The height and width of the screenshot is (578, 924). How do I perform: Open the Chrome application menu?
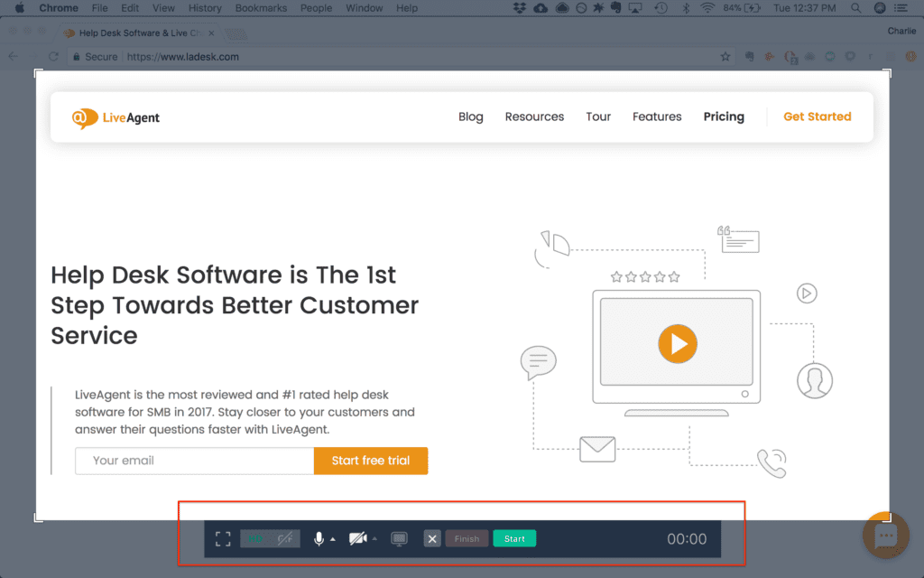pos(59,7)
